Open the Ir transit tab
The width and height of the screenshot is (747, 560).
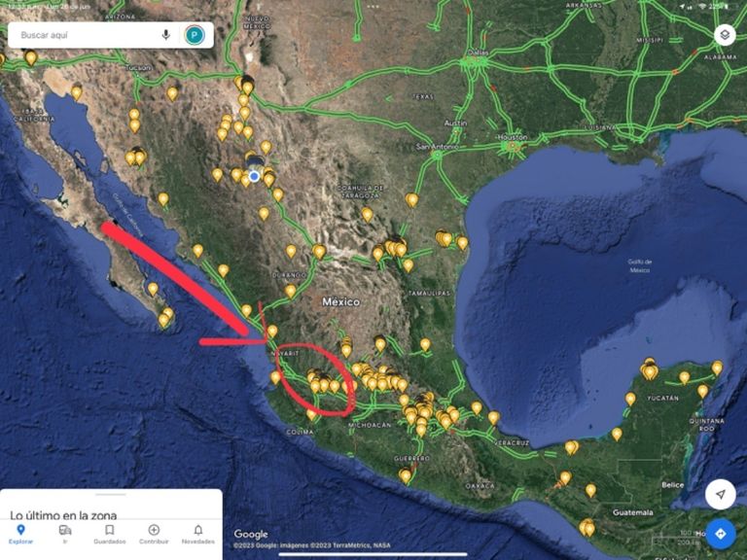click(65, 535)
